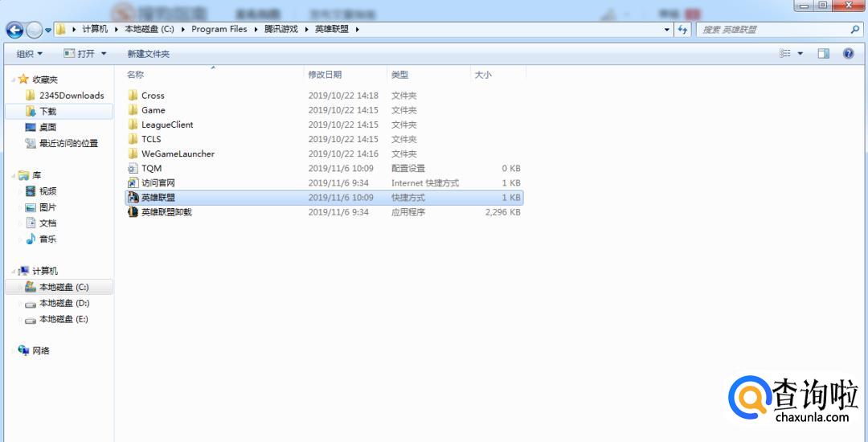Open 下载 in the navigation pane
The width and height of the screenshot is (868, 442).
coord(47,111)
